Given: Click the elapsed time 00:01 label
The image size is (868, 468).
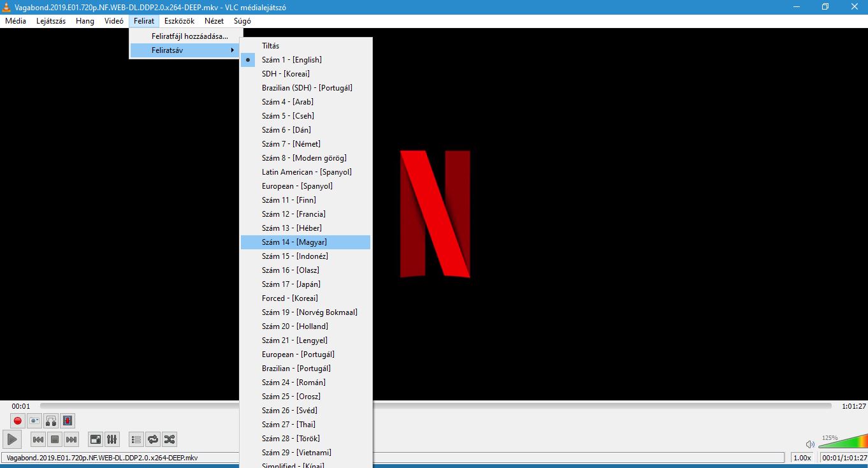Looking at the screenshot, I should point(21,406).
